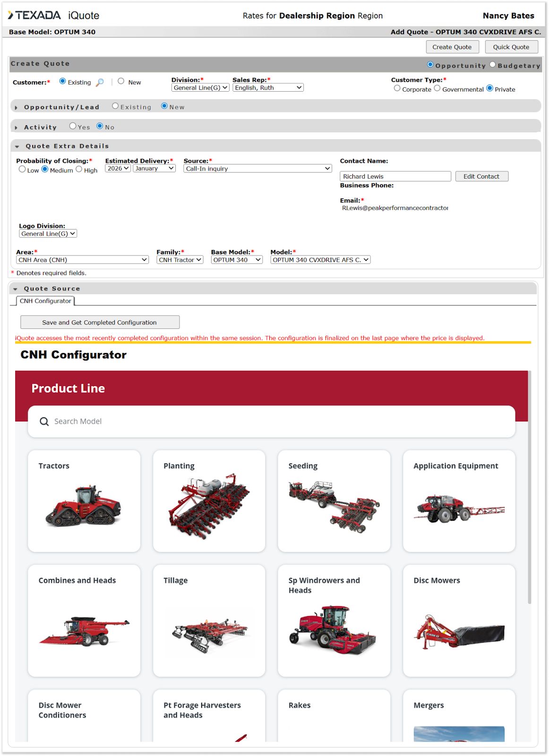Viewport: 549px width, 756px height.
Task: Open the Sales Rep dropdown
Action: pos(268,88)
